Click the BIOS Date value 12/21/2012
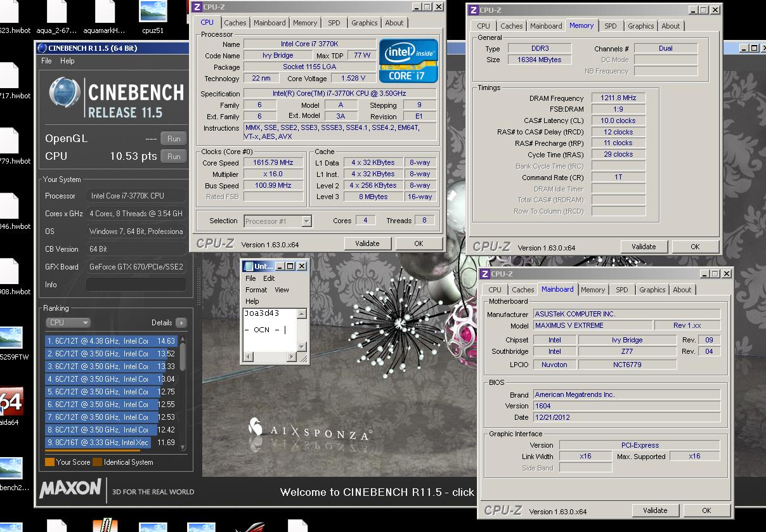This screenshot has height=532, width=766. point(626,417)
